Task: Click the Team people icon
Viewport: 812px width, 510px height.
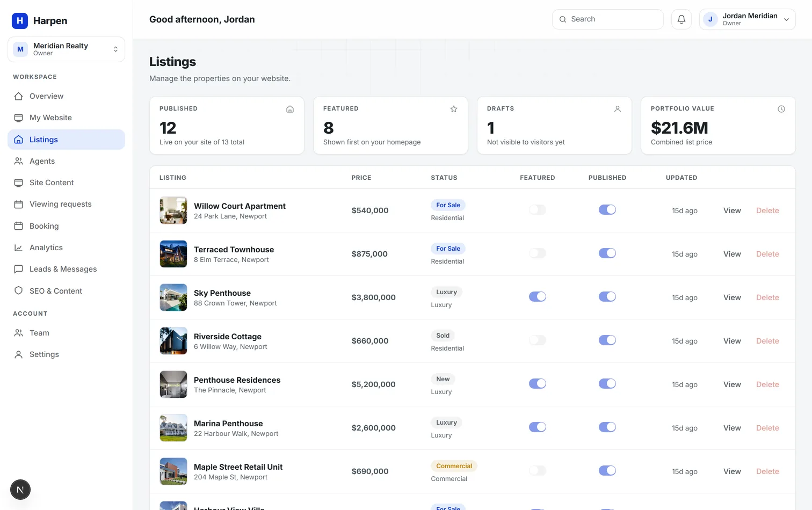Action: pos(19,333)
